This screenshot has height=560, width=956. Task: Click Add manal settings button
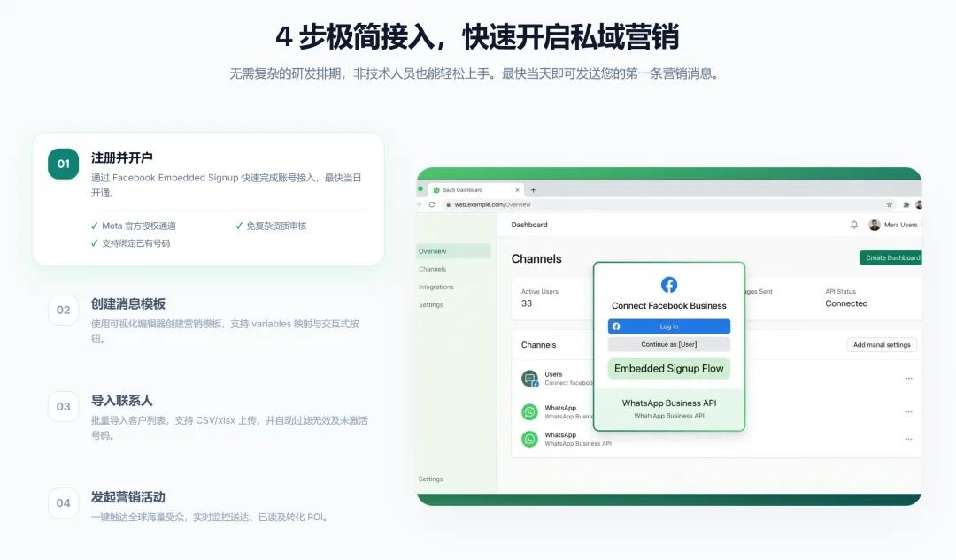(x=882, y=345)
